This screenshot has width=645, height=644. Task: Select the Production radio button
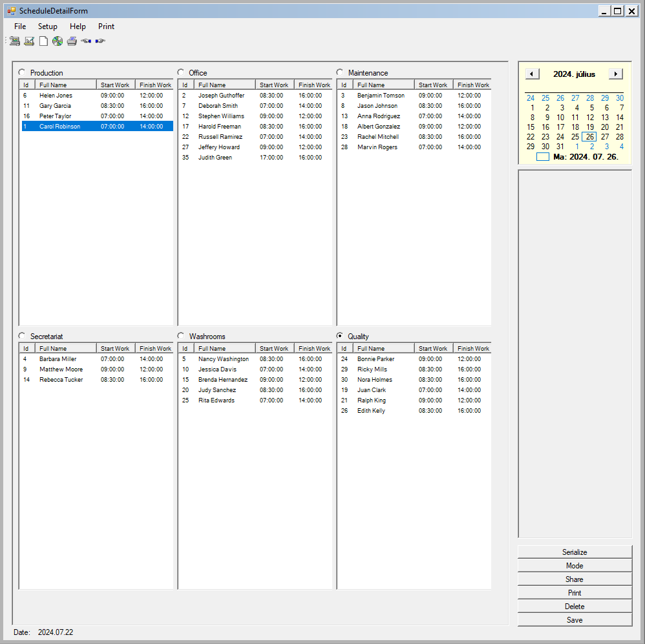22,72
